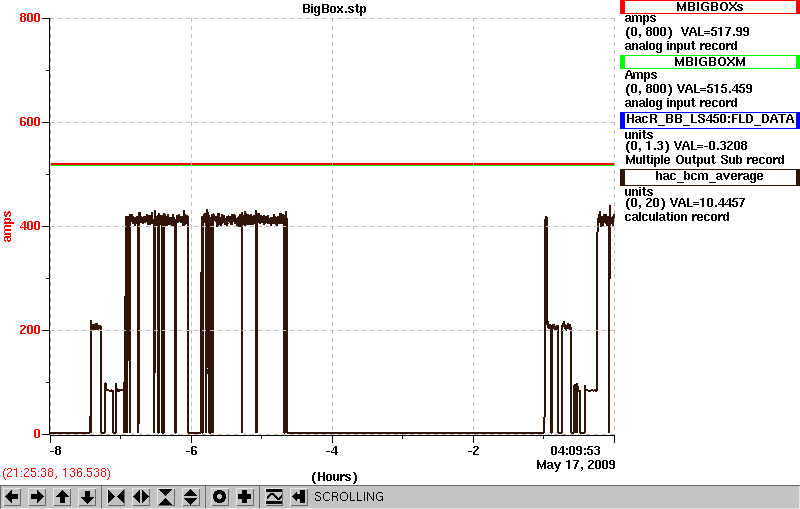The image size is (800, 509).
Task: Pan the graph left with the left arrow
Action: pos(12,497)
